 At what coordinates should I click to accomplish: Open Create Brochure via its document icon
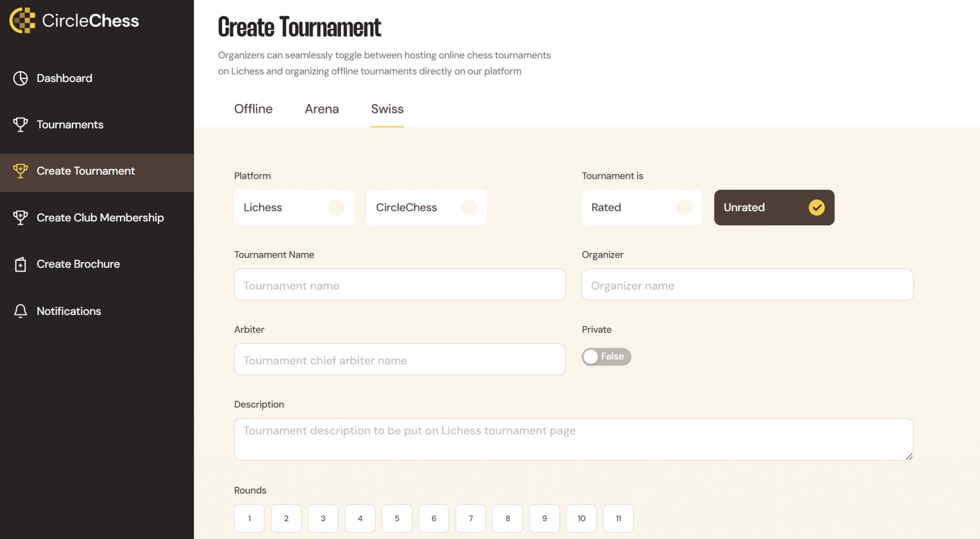pos(20,264)
